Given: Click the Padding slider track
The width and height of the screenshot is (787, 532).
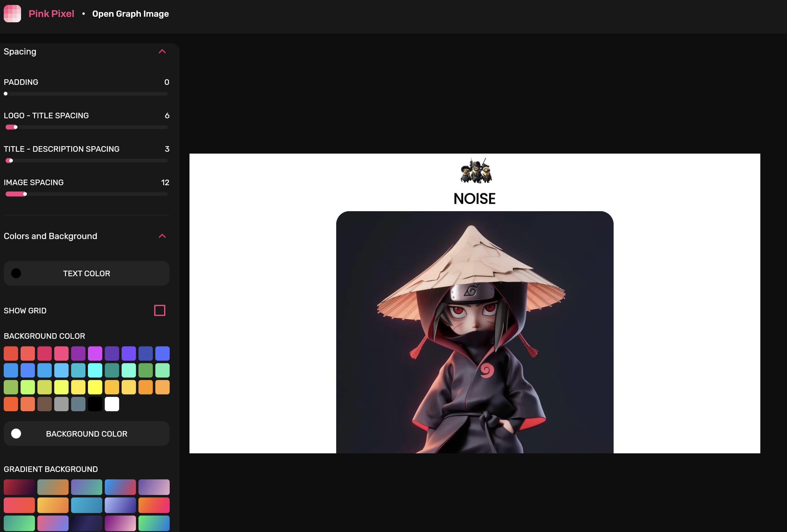Looking at the screenshot, I should pos(86,94).
